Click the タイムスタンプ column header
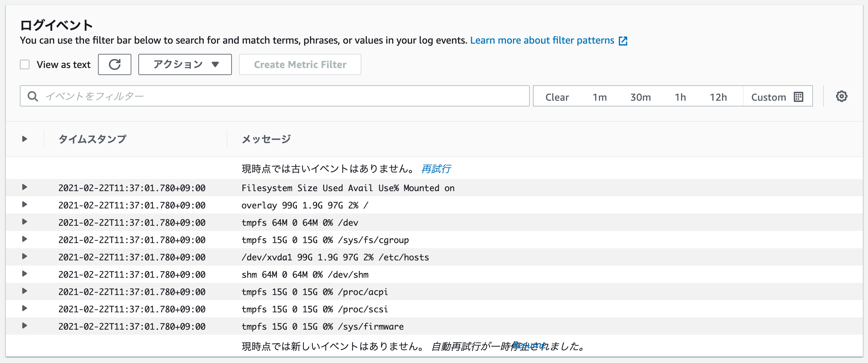Image resolution: width=868 pixels, height=363 pixels. pos(92,139)
